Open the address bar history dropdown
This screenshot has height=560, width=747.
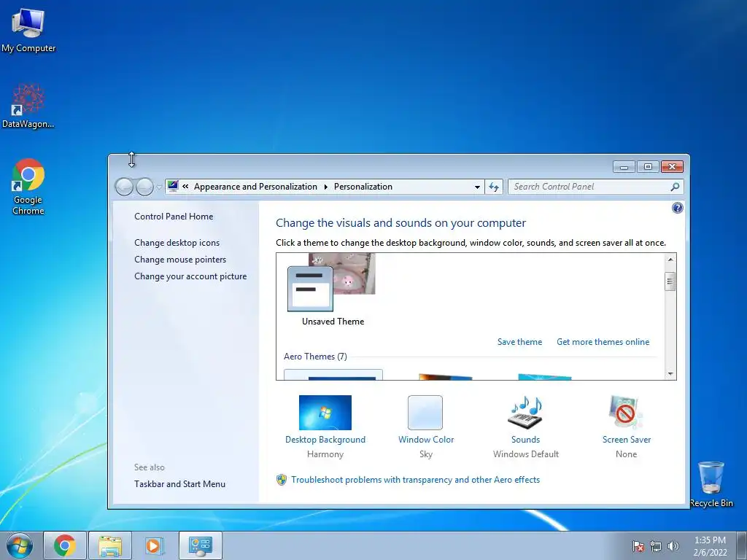(477, 187)
